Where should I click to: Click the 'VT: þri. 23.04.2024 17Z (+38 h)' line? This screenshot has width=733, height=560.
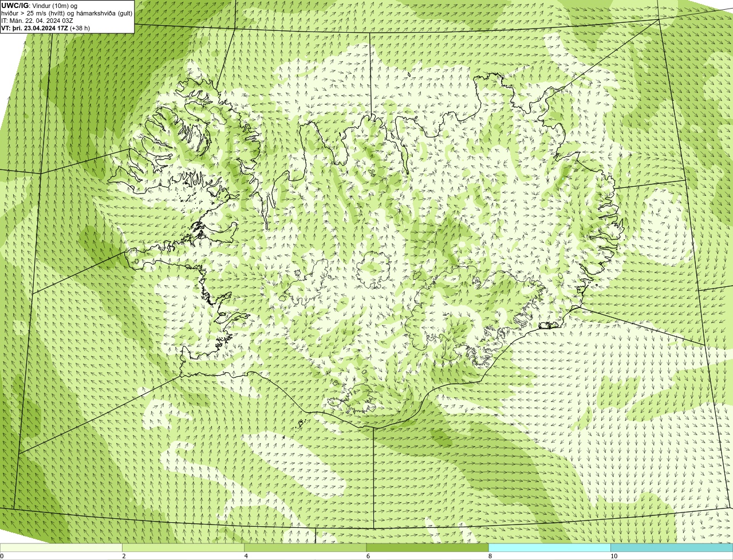point(46,28)
